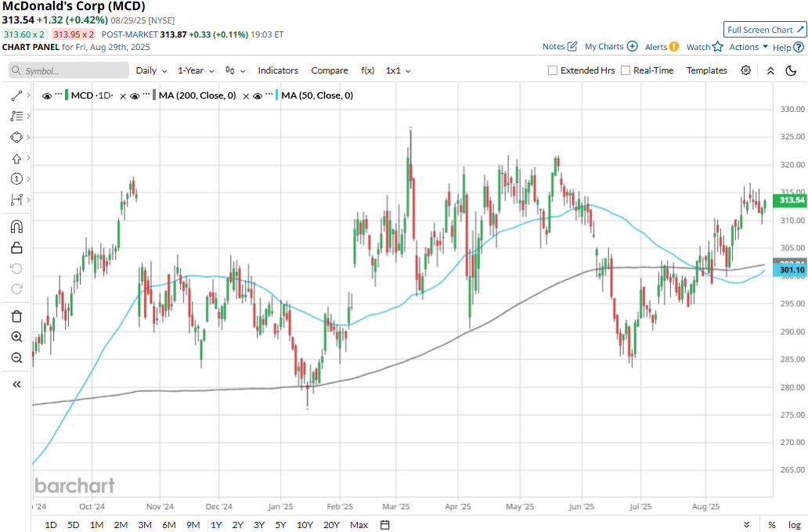Collapse the left drawing toolbar
The image size is (808, 532).
(x=16, y=384)
